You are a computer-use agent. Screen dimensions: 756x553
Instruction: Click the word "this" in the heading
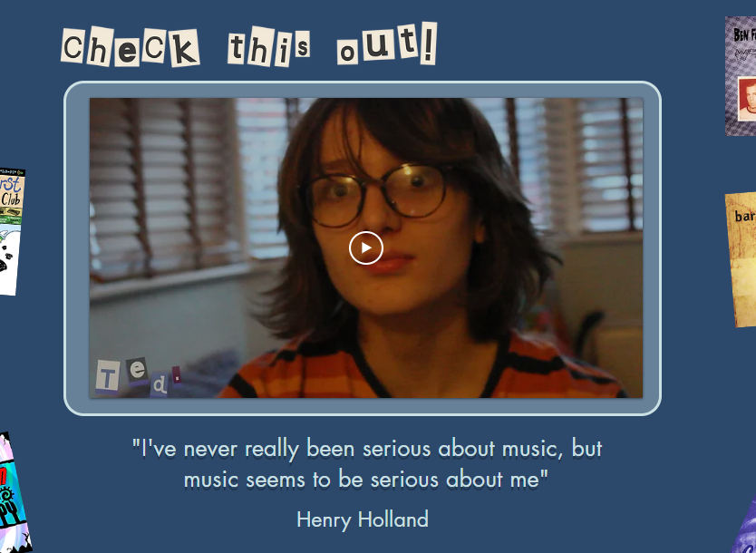click(x=268, y=46)
